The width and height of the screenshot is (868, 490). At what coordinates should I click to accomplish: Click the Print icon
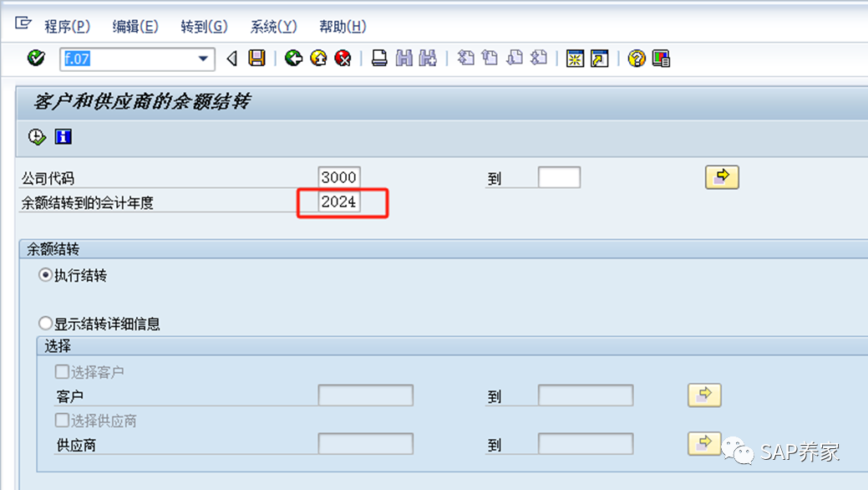click(x=379, y=59)
